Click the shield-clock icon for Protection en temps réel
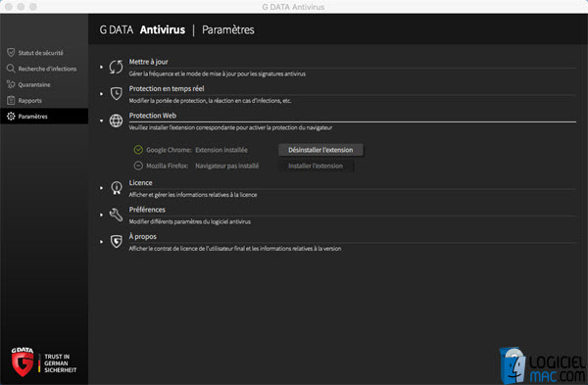 tap(117, 93)
